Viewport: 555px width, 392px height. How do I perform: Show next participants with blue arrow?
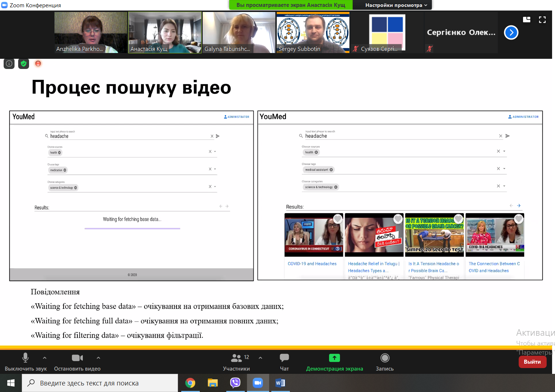511,33
